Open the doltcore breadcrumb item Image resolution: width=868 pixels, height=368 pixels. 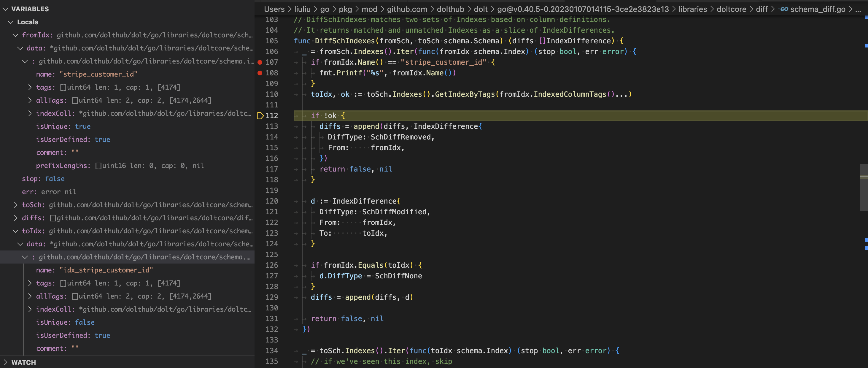(x=731, y=9)
